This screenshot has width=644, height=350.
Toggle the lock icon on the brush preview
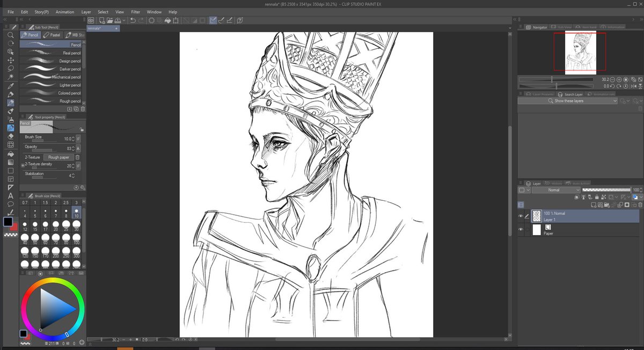pos(81,129)
